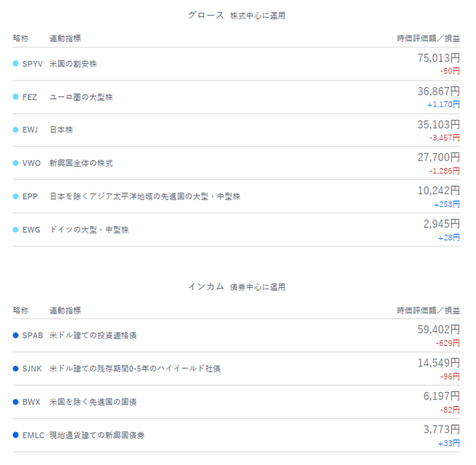Select the BWX ticker
Screen dimensions: 476x465
[31, 402]
